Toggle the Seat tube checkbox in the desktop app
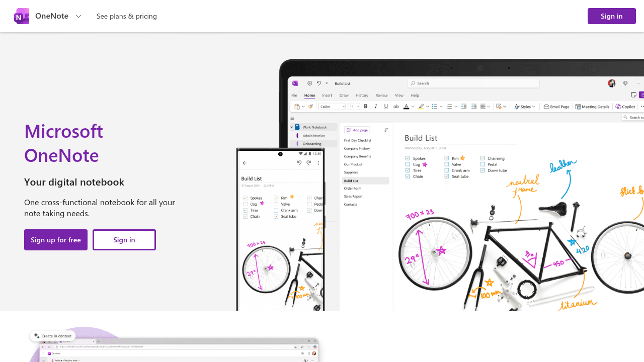The image size is (644, 362). pyautogui.click(x=447, y=176)
